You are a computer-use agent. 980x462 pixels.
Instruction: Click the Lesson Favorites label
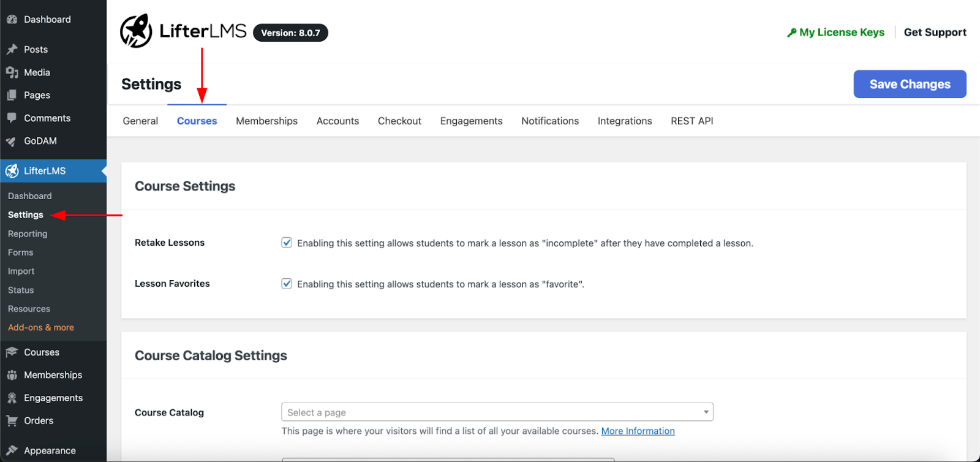point(172,284)
